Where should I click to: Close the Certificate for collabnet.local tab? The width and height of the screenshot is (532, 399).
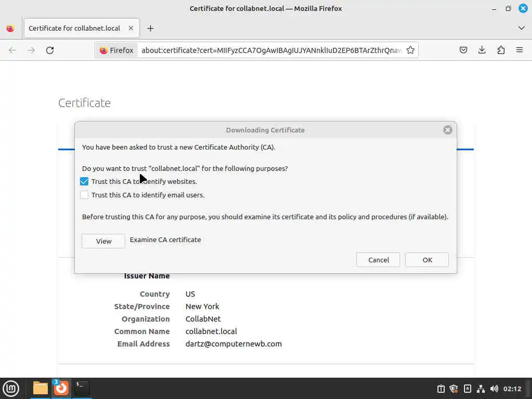(x=131, y=28)
